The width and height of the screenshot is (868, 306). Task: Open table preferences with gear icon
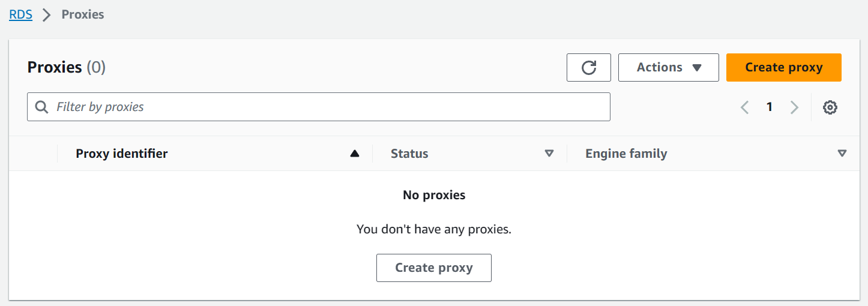pyautogui.click(x=830, y=107)
